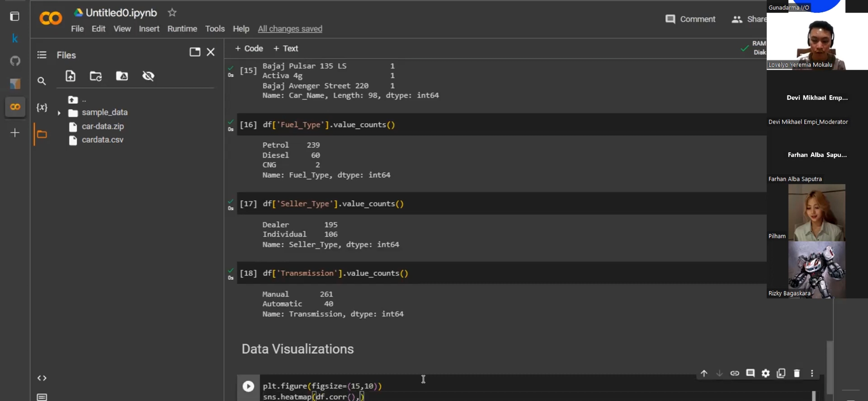Open more cell actions menu
The image size is (868, 401).
click(812, 373)
